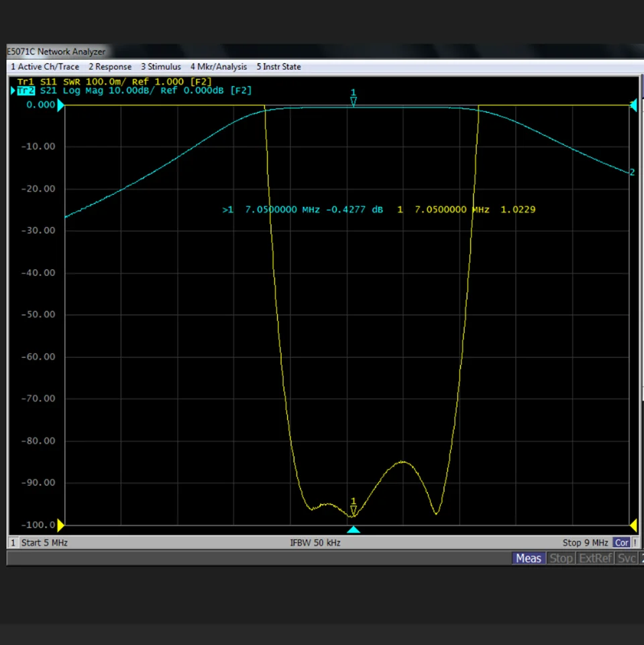Select Tr1 S11 SWR trace label

pos(114,81)
